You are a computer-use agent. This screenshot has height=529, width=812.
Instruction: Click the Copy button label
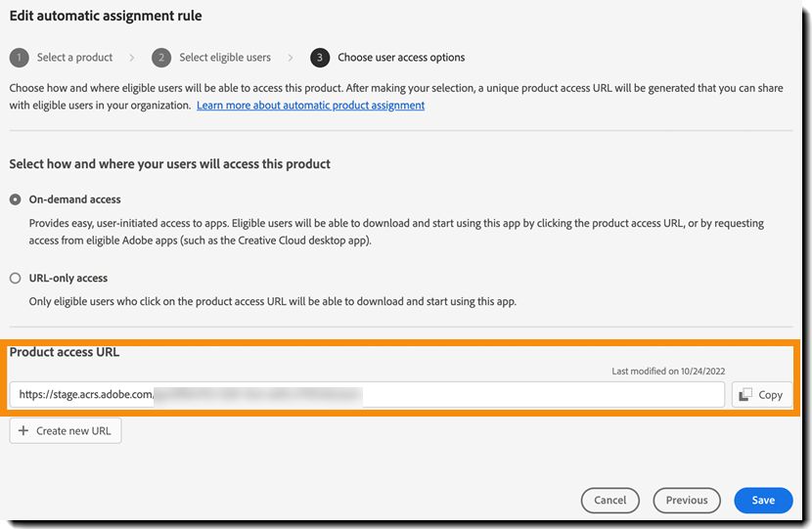coord(771,395)
